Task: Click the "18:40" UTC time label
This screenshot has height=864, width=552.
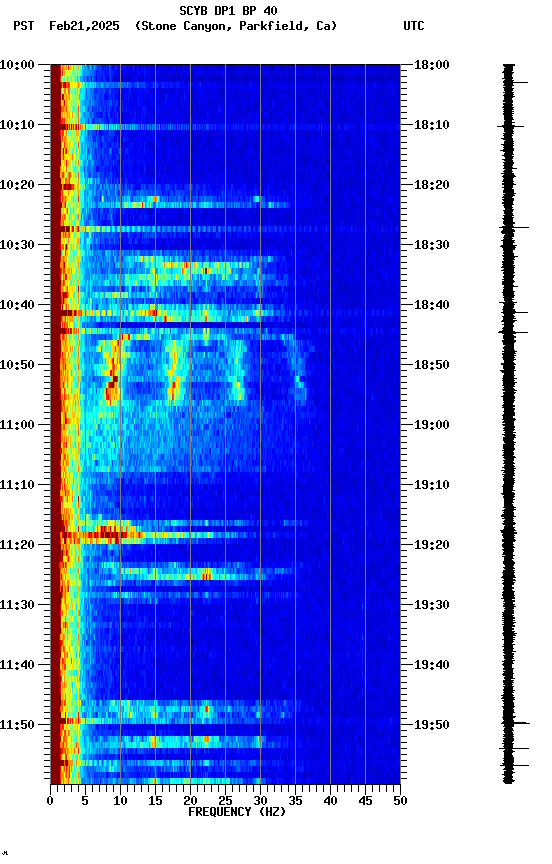Action: click(x=431, y=305)
